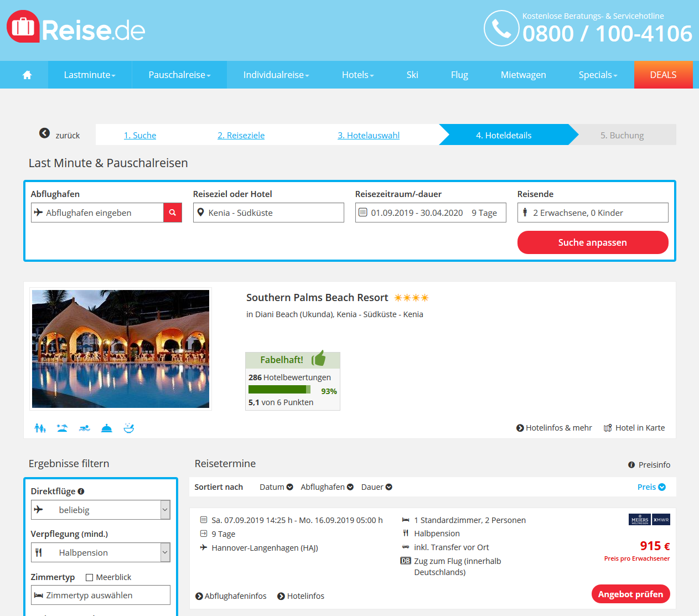The width and height of the screenshot is (699, 616).
Task: Open the Flug menu item
Action: point(459,75)
